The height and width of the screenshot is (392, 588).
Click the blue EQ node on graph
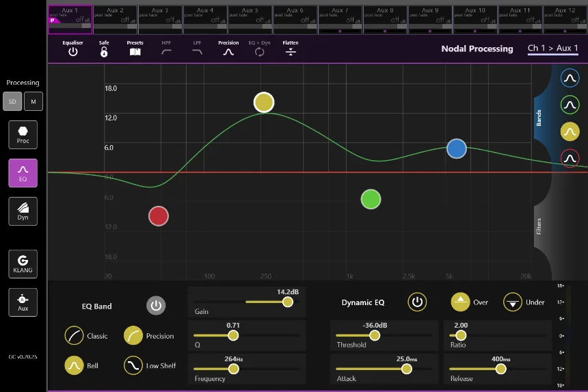(456, 148)
